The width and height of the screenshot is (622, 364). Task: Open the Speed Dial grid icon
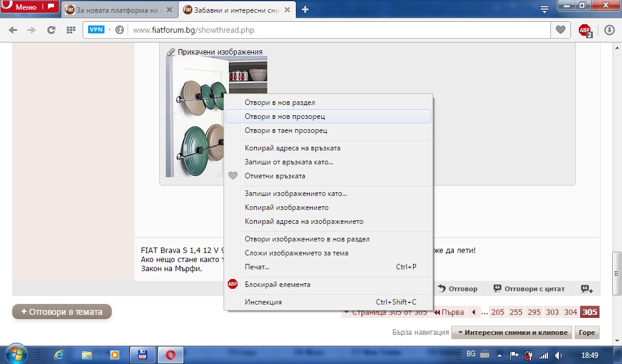click(x=70, y=30)
